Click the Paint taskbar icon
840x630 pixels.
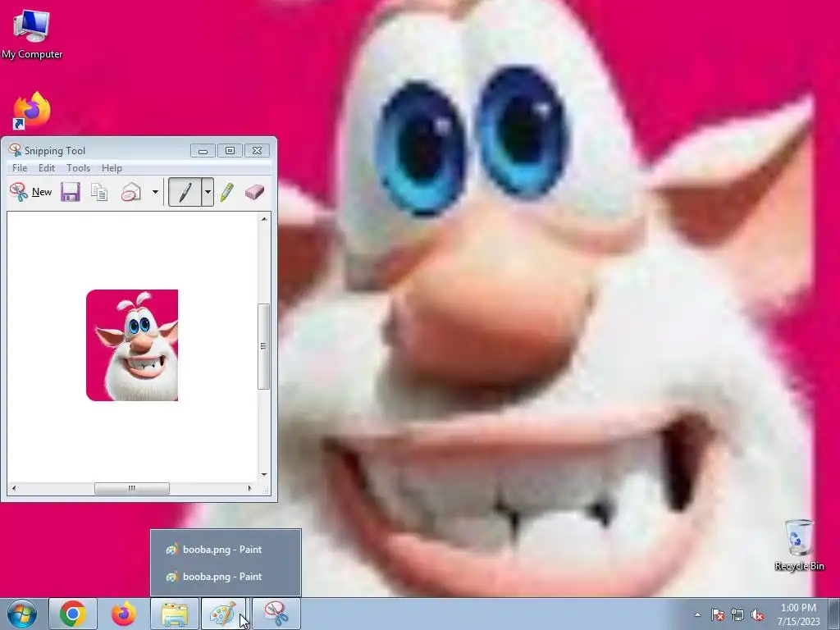(x=224, y=614)
